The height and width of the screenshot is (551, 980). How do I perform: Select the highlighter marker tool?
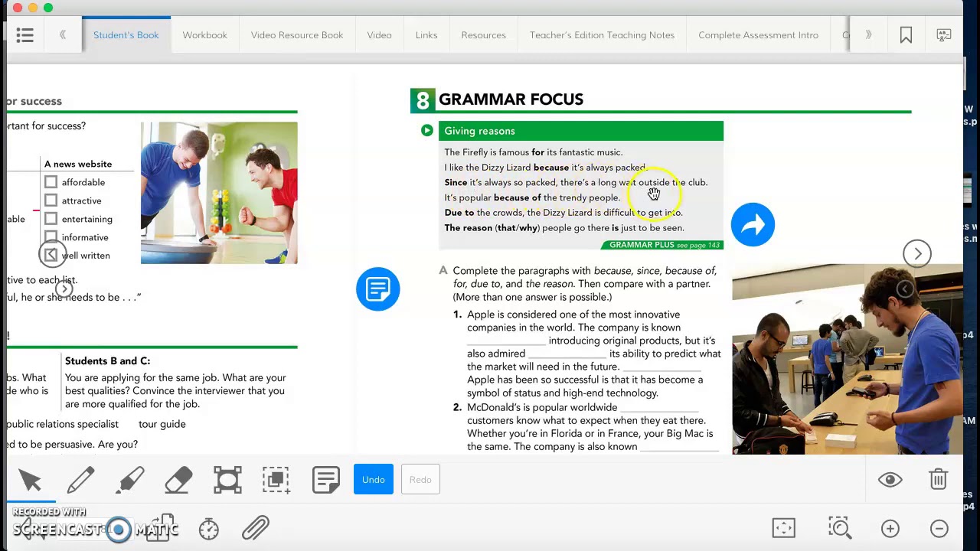pos(130,480)
